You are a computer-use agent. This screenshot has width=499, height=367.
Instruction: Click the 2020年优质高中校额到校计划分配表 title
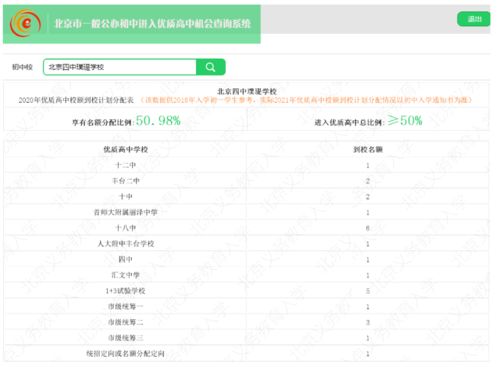[x=76, y=100]
